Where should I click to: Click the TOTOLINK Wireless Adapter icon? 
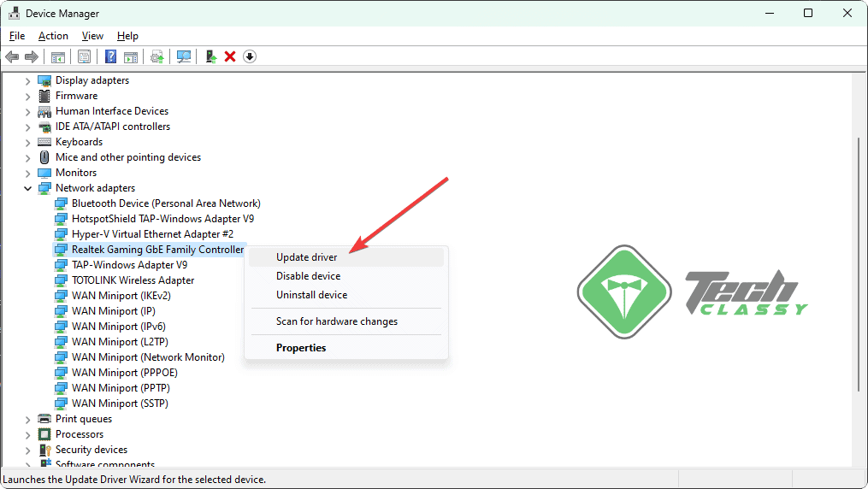tap(61, 280)
